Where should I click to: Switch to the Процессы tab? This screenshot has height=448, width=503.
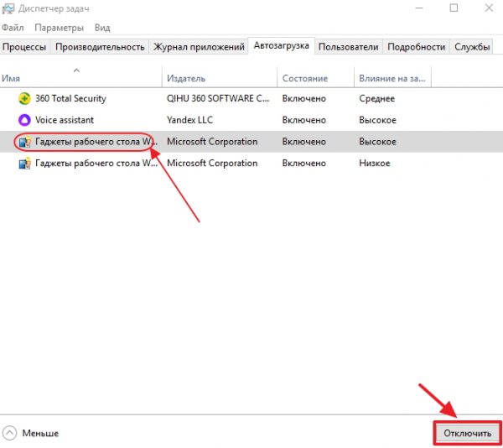[25, 47]
